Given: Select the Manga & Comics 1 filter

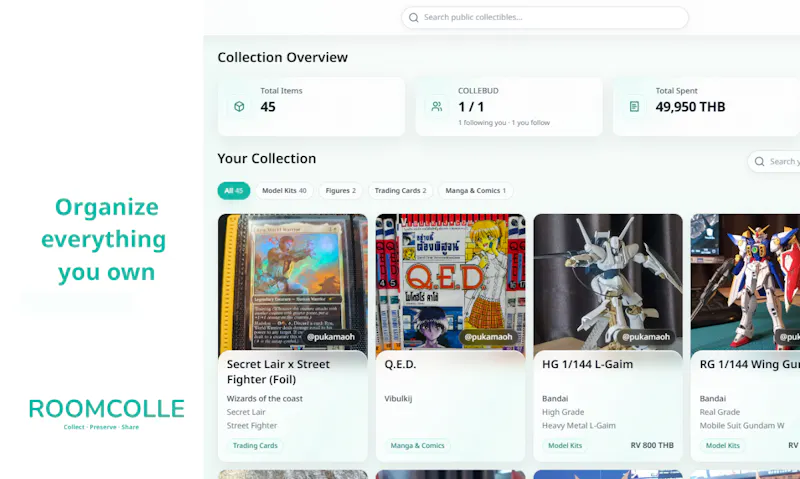Looking at the screenshot, I should tap(476, 191).
